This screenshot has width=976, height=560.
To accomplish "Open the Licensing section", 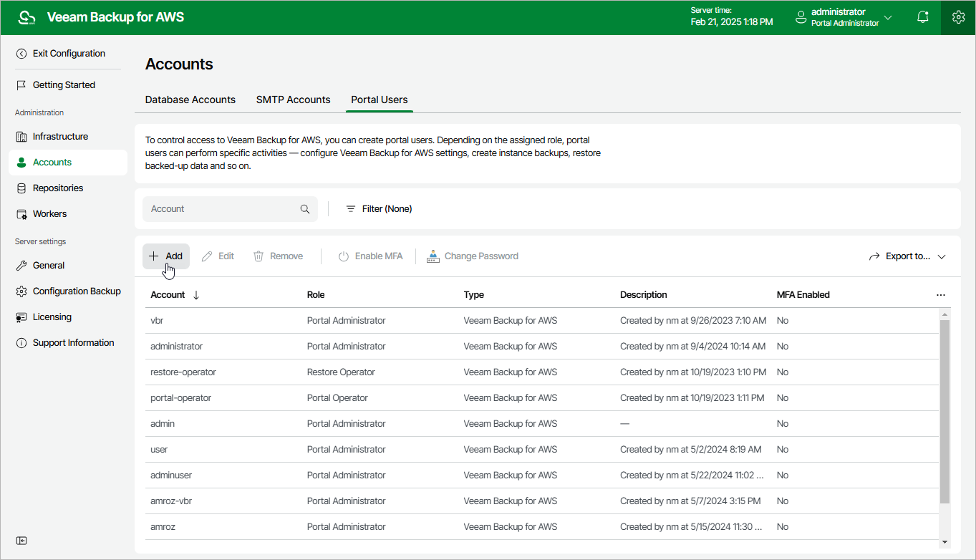I will pos(52,317).
